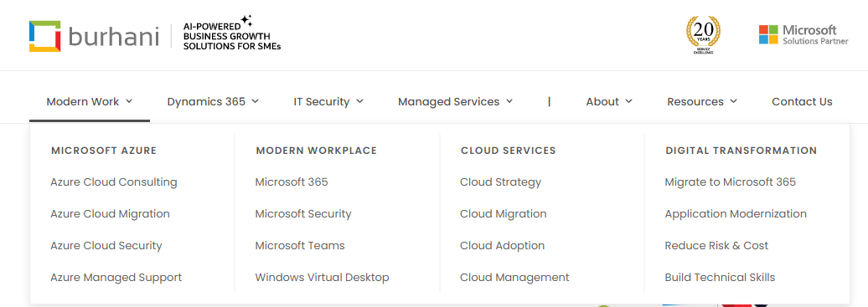Open the Managed Services menu
This screenshot has height=307, width=868.
click(455, 102)
